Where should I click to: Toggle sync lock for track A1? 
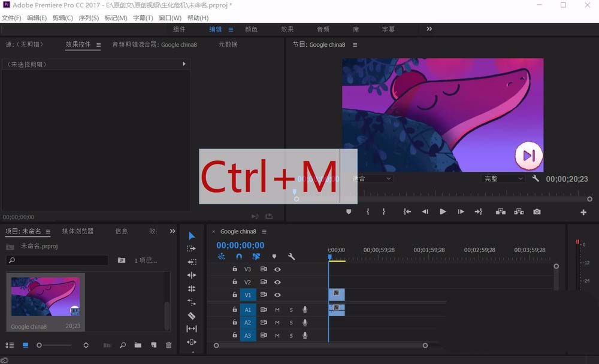pyautogui.click(x=263, y=310)
